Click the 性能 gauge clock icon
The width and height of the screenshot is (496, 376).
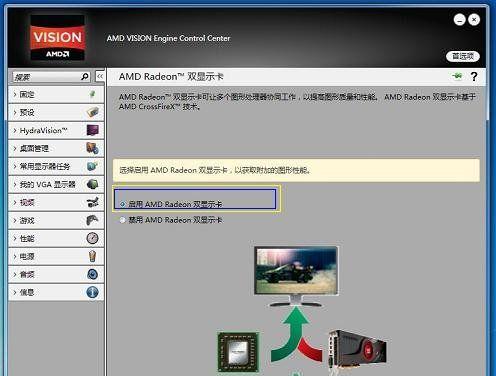pyautogui.click(x=92, y=238)
